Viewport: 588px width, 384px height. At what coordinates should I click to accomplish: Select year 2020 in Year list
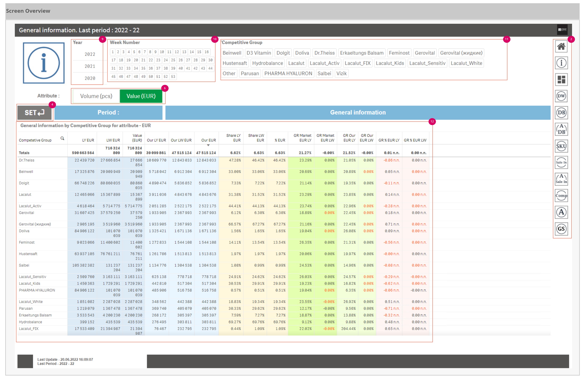[x=90, y=78]
